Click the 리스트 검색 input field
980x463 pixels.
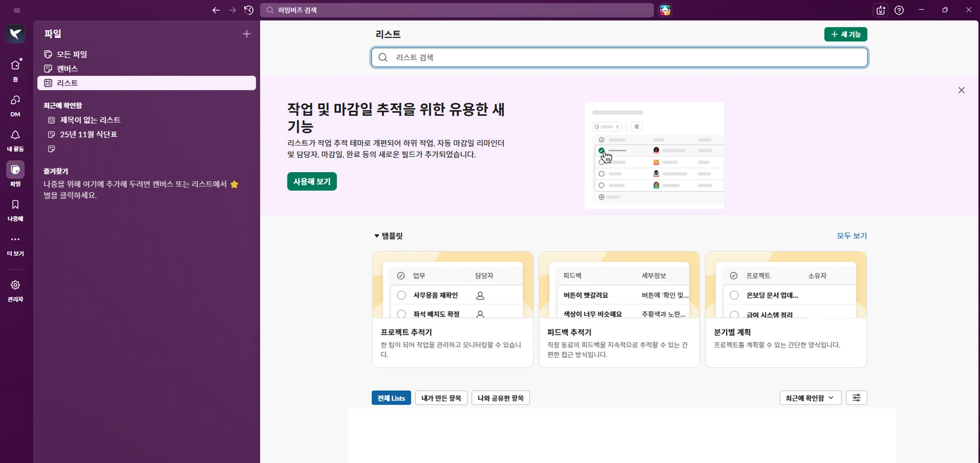tap(619, 58)
